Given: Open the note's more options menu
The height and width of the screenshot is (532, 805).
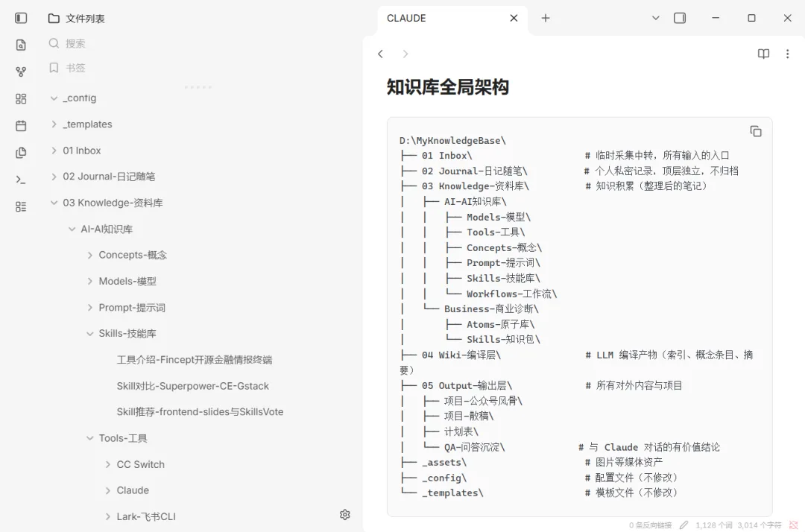Looking at the screenshot, I should [788, 54].
